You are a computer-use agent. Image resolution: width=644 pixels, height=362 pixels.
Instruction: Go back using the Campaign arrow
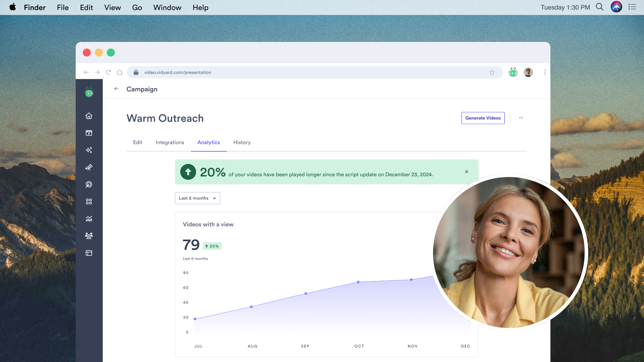[116, 89]
